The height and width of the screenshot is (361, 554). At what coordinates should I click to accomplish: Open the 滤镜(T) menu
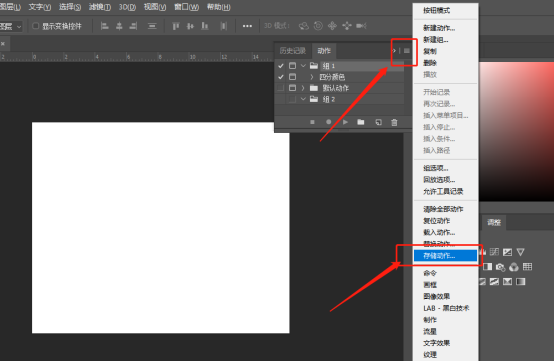click(100, 7)
